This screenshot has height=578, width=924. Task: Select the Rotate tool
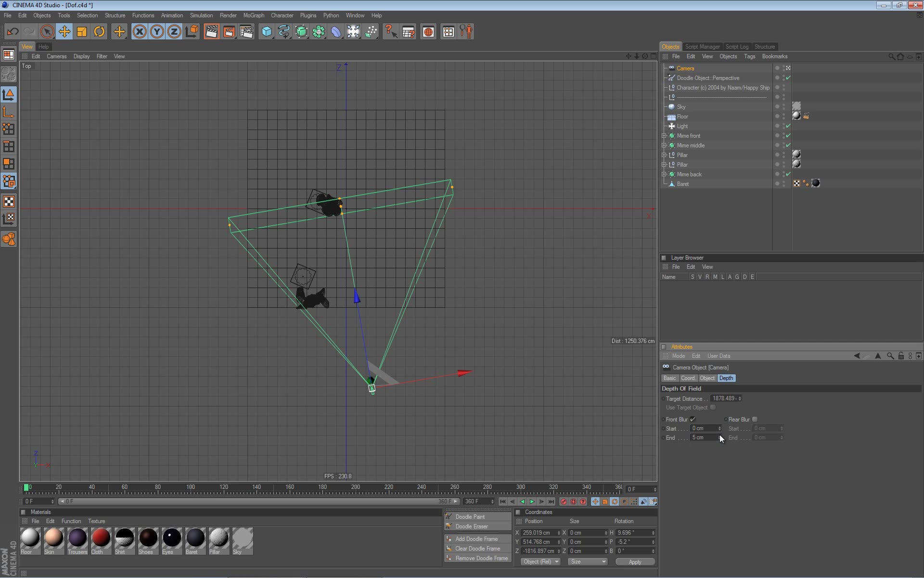[x=99, y=31]
